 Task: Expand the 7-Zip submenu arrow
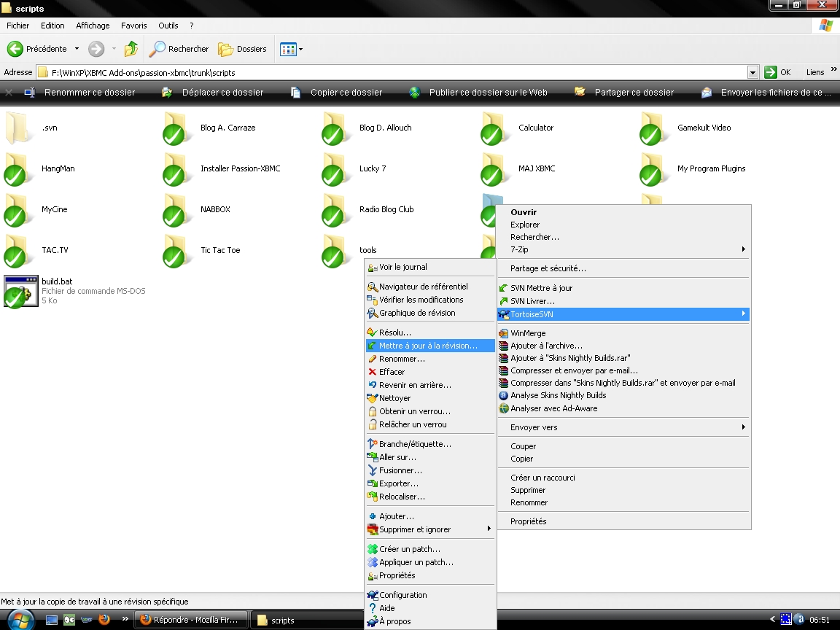pyautogui.click(x=743, y=249)
